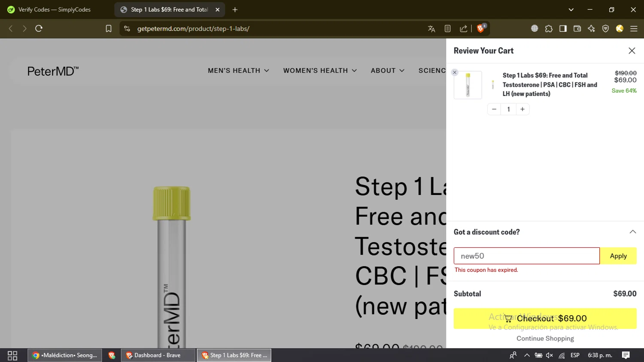Click the test tube product image
The height and width of the screenshot is (362, 644).
[x=172, y=266]
